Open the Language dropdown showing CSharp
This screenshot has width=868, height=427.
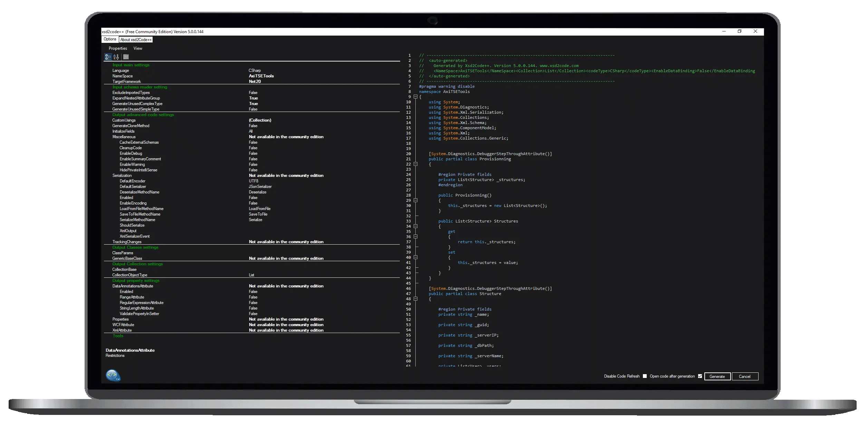tap(255, 70)
